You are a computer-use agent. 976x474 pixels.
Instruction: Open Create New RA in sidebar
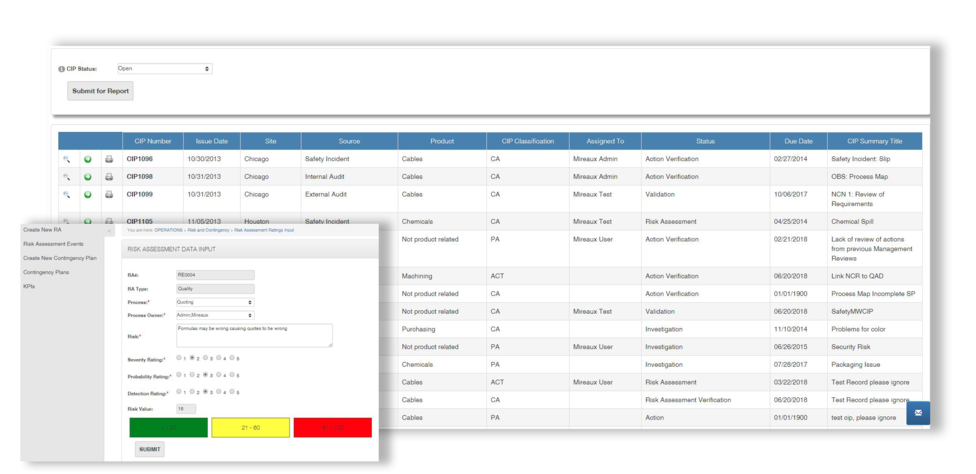42,230
